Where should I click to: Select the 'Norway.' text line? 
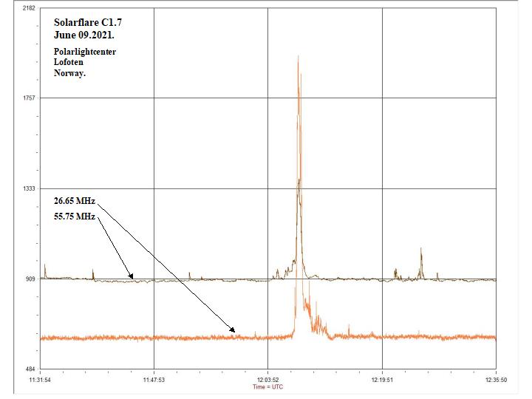point(69,73)
